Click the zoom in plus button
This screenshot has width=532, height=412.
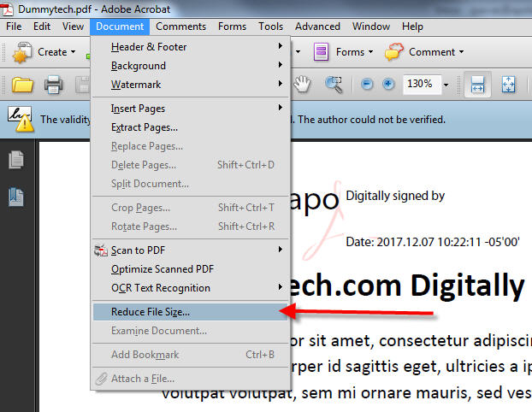click(x=388, y=84)
